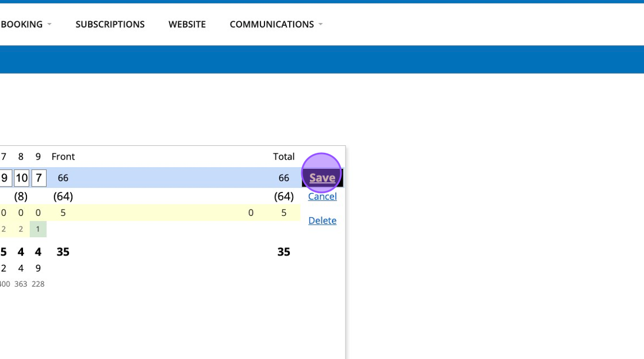Image resolution: width=644 pixels, height=359 pixels.
Task: Select the Total score value 66
Action: [284, 178]
